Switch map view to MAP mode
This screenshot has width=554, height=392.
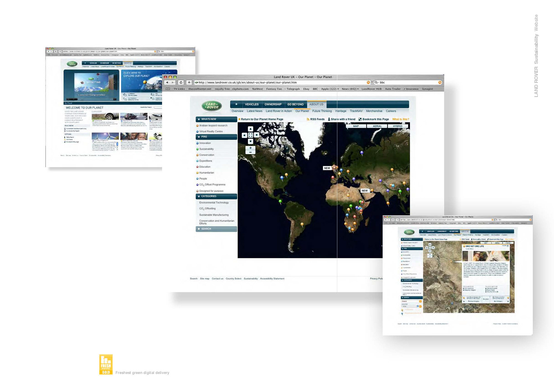pyautogui.click(x=356, y=126)
